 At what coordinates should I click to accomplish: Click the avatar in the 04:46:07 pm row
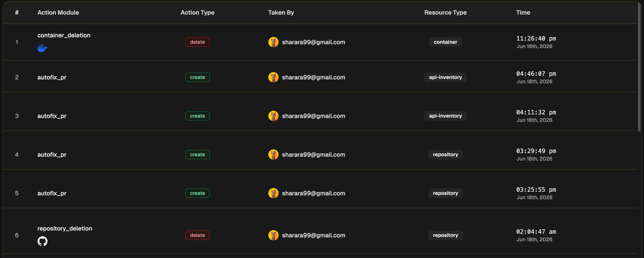click(x=273, y=77)
